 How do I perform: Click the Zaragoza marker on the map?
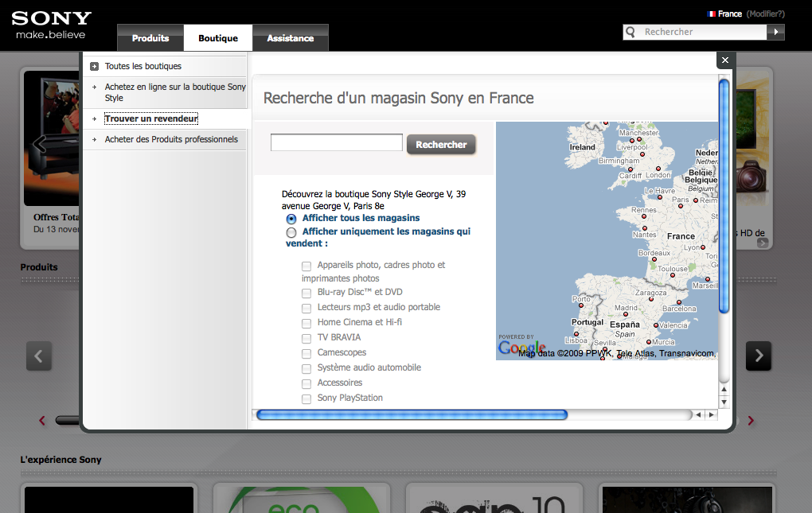(x=651, y=300)
